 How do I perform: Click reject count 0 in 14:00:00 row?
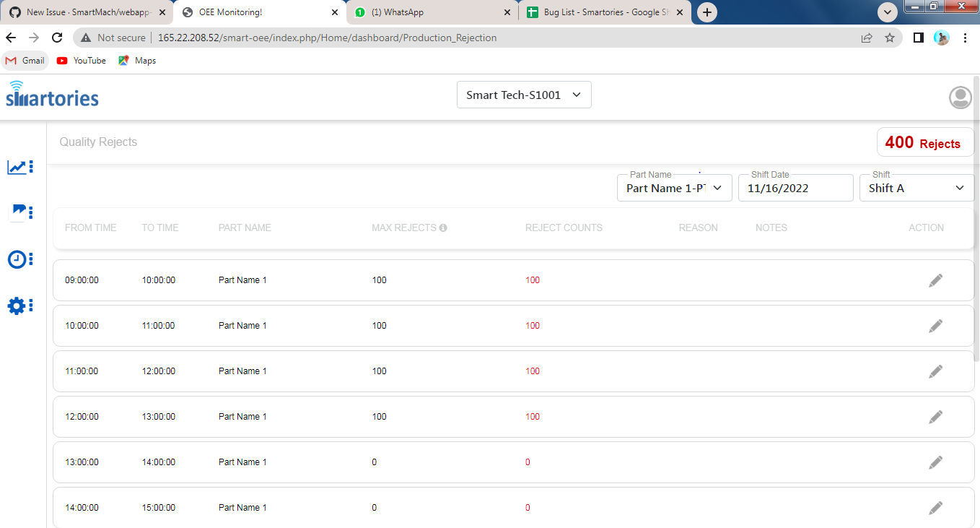[528, 508]
